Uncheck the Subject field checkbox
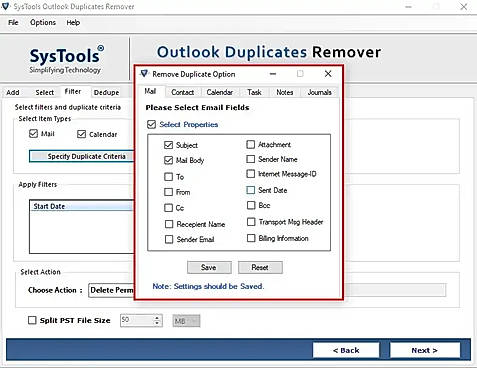Screen dimensions: 477x368 click(x=168, y=145)
